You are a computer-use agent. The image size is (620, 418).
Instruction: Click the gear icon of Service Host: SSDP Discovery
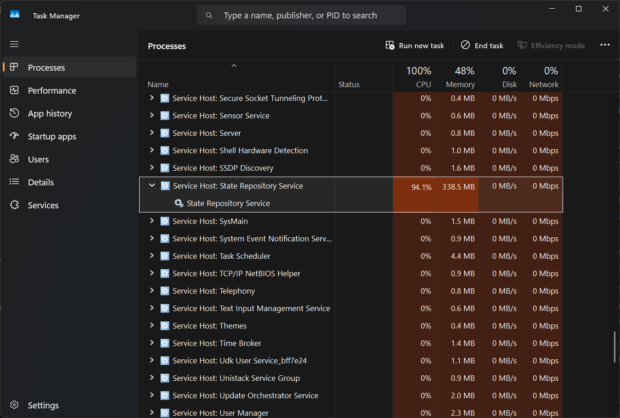tap(165, 168)
